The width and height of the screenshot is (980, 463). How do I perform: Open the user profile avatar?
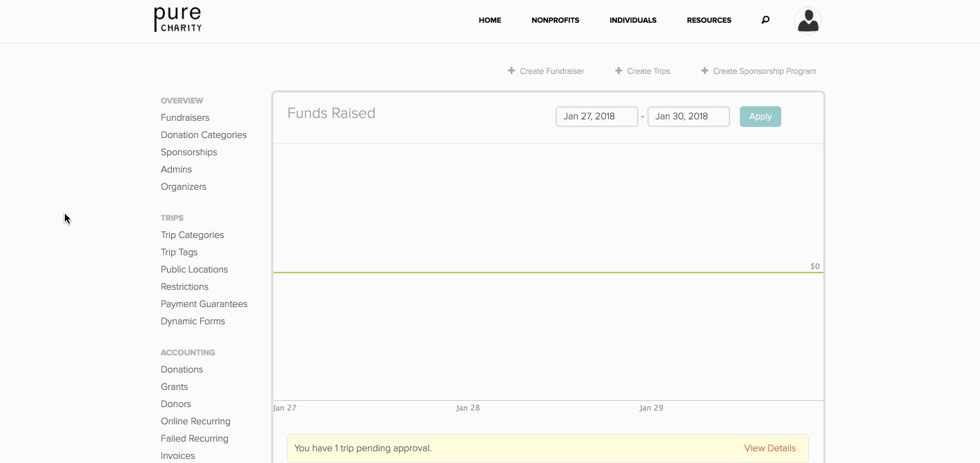pyautogui.click(x=807, y=21)
